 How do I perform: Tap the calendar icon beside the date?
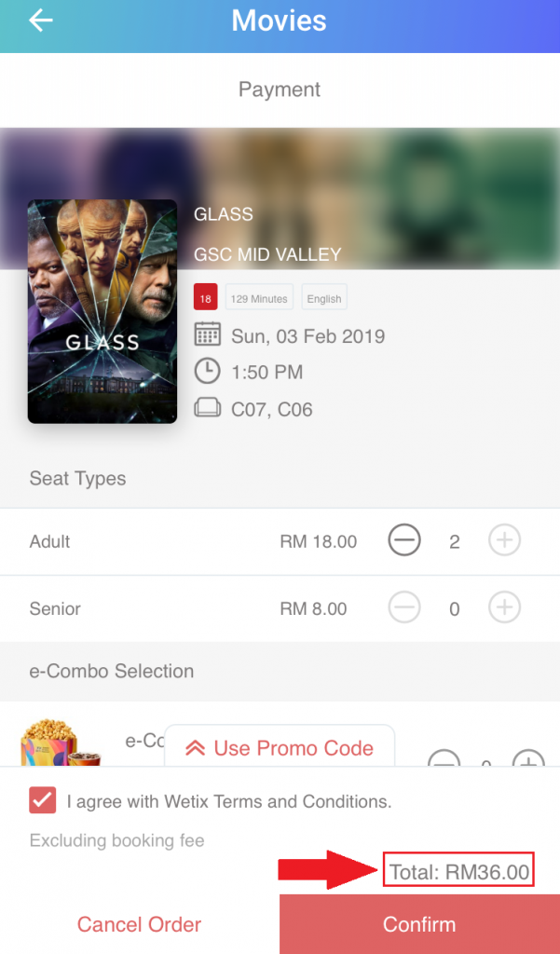tap(207, 334)
